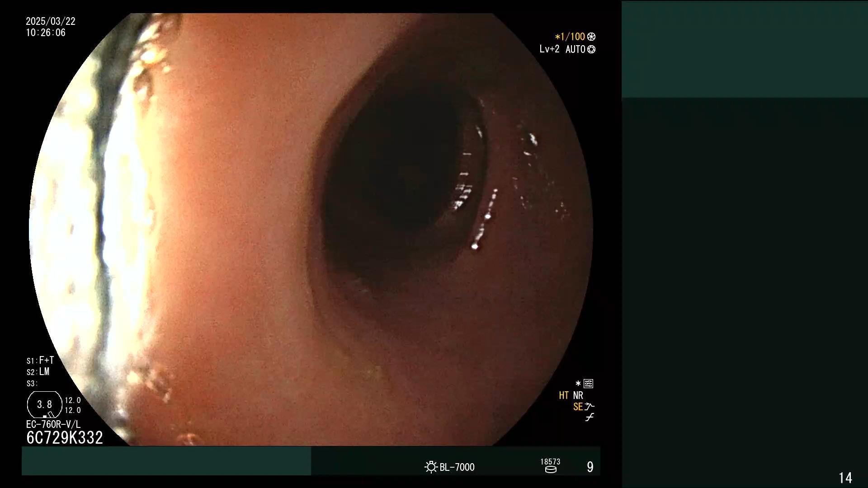Click the scope model EC-760R-V/L
Screen dimensions: 868x488
53,424
